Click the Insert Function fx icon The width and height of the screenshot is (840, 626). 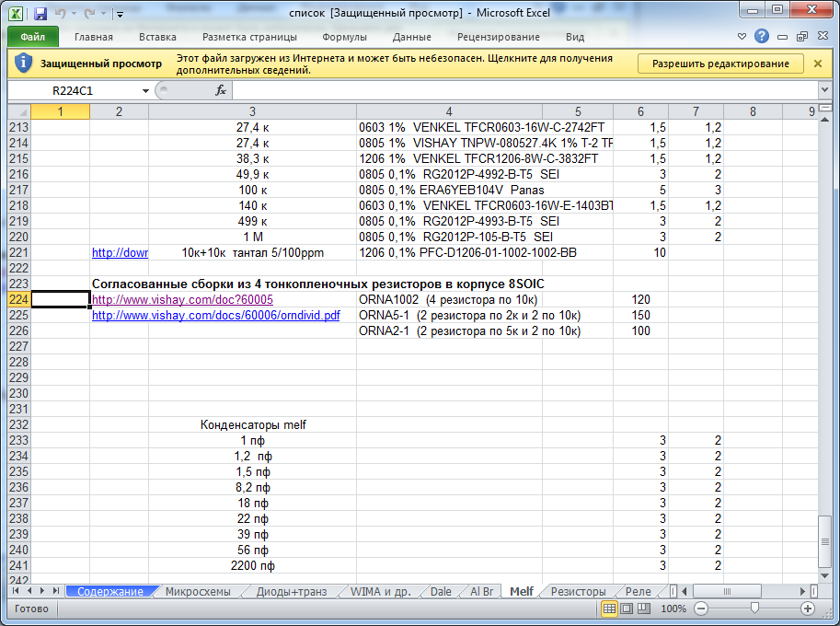[221, 90]
